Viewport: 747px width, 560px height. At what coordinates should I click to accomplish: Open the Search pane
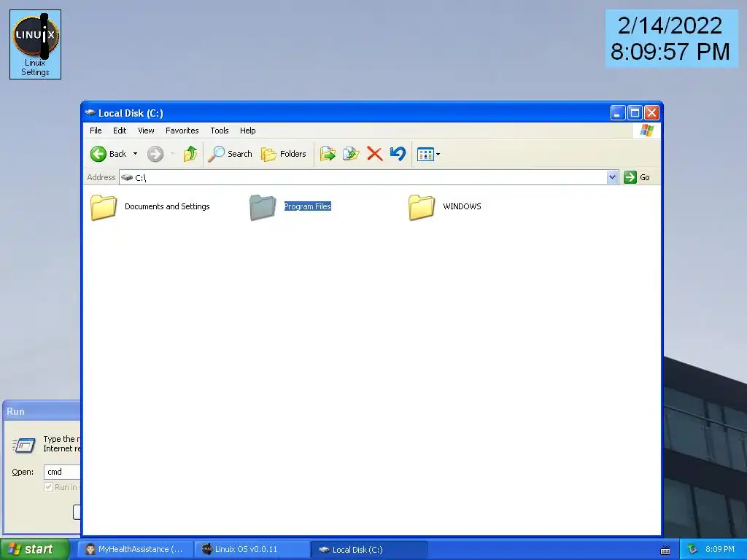230,154
